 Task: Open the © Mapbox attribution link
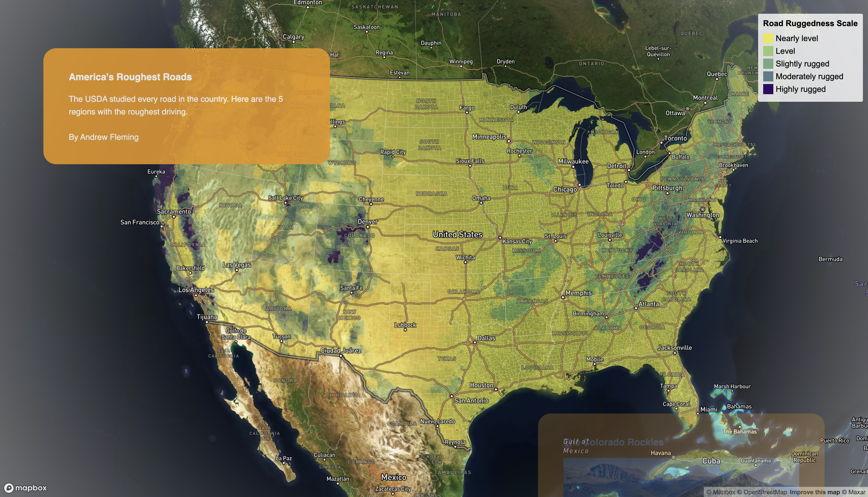pyautogui.click(x=721, y=492)
